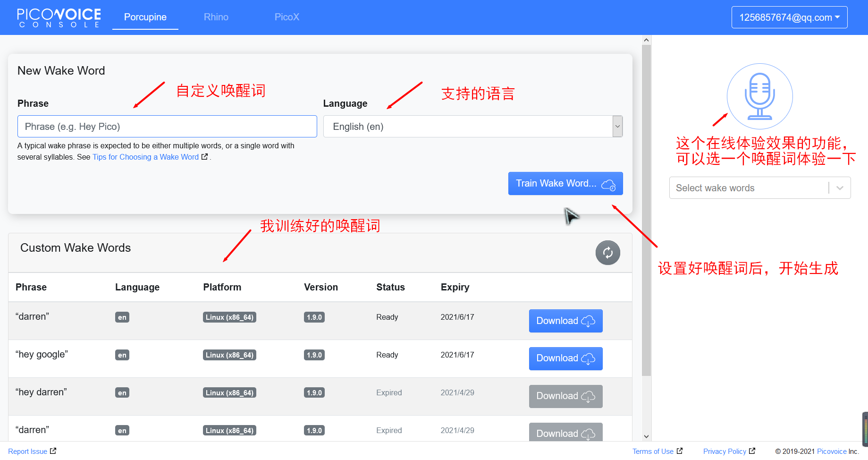Open Tips for Choosing a Wake Word

coord(145,156)
